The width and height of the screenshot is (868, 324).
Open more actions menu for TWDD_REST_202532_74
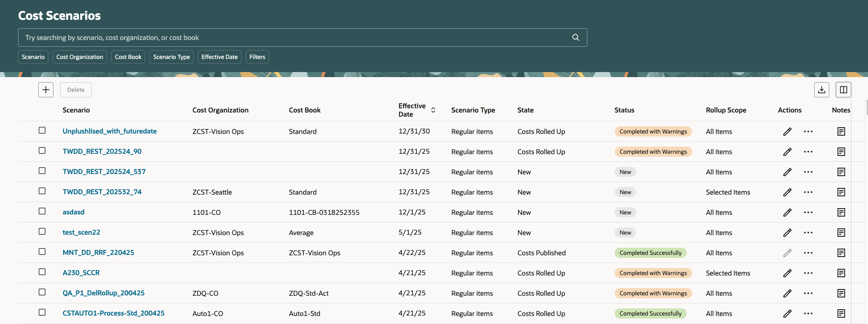808,192
